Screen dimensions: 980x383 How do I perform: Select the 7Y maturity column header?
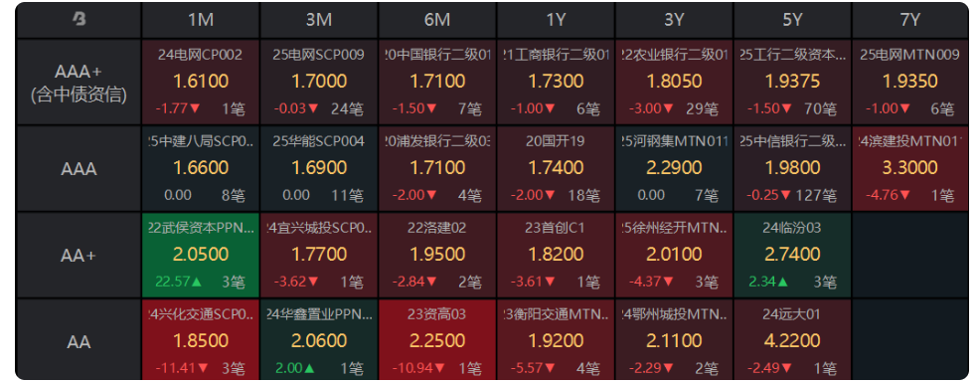[910, 20]
